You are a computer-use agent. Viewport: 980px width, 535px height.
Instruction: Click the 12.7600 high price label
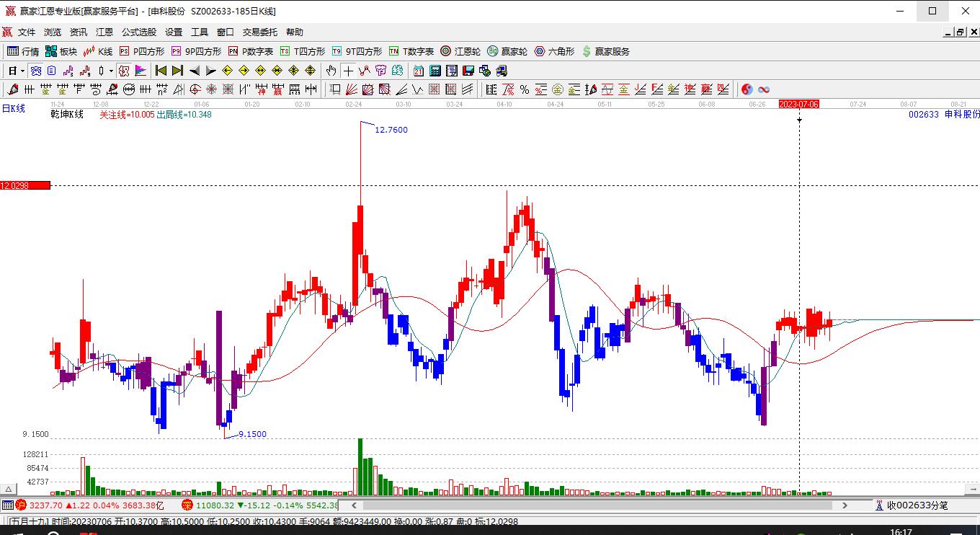point(392,130)
